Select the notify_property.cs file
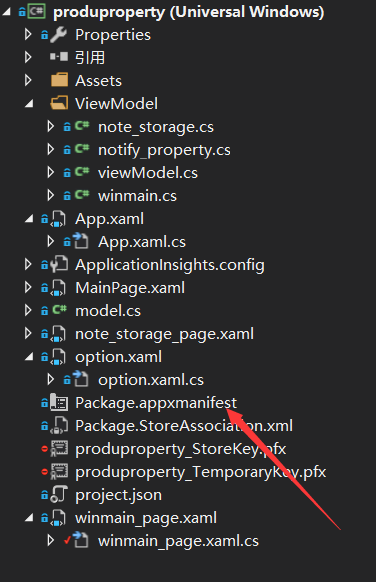376x582 pixels. point(164,150)
